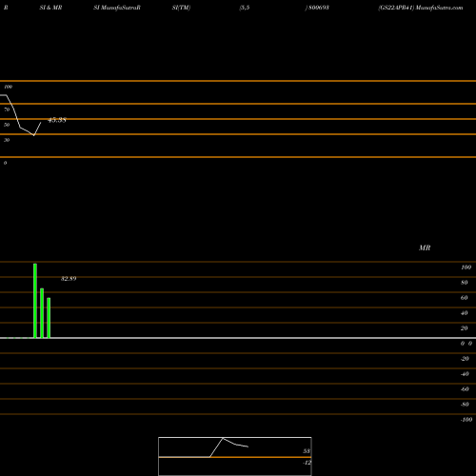Click the 53 value in the mini chart
This screenshot has height=476, width=476.
tap(307, 451)
